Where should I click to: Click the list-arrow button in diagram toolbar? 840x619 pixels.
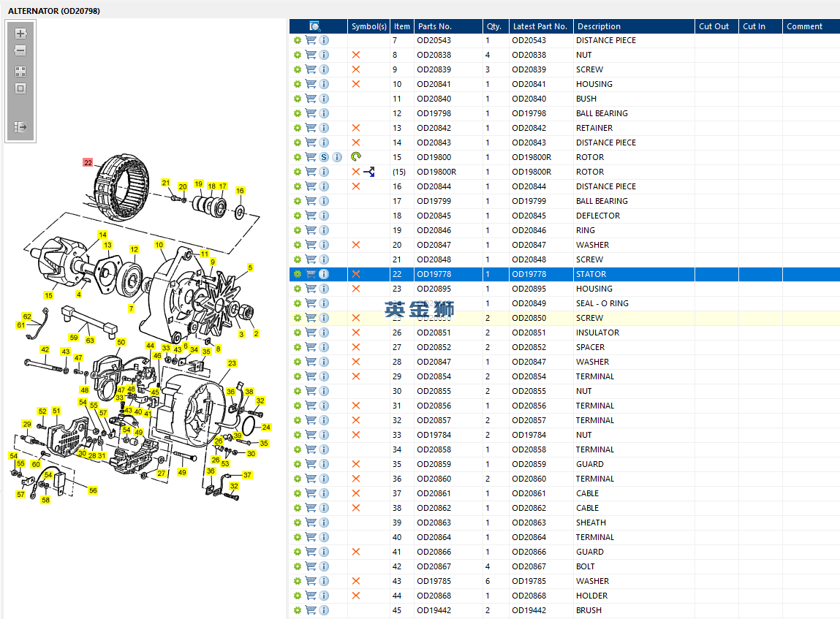tap(20, 127)
